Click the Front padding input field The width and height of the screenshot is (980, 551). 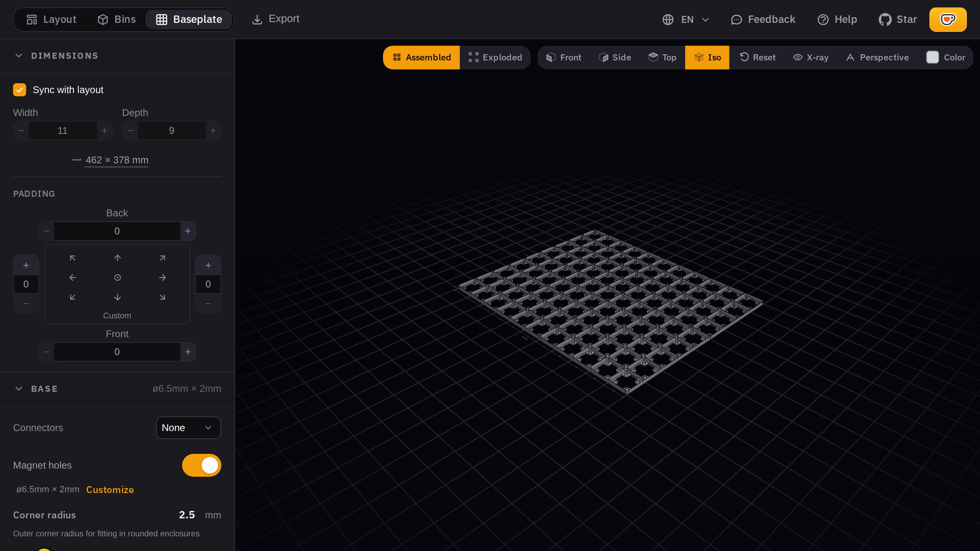117,352
